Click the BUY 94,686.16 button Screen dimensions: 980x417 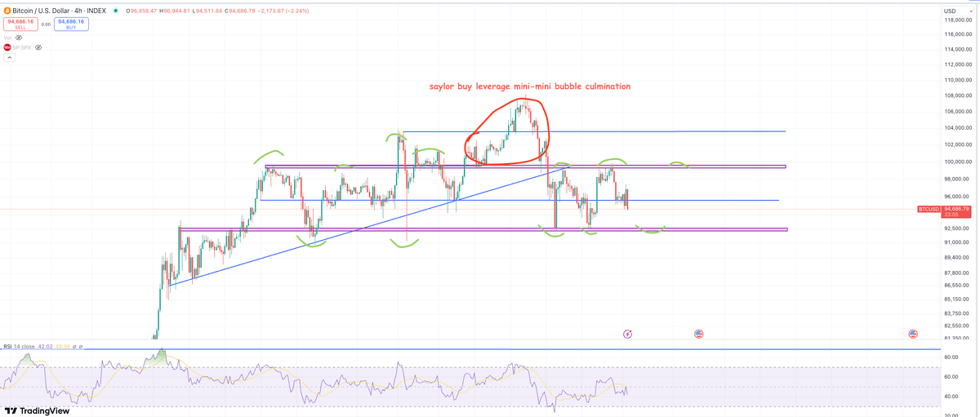(72, 24)
